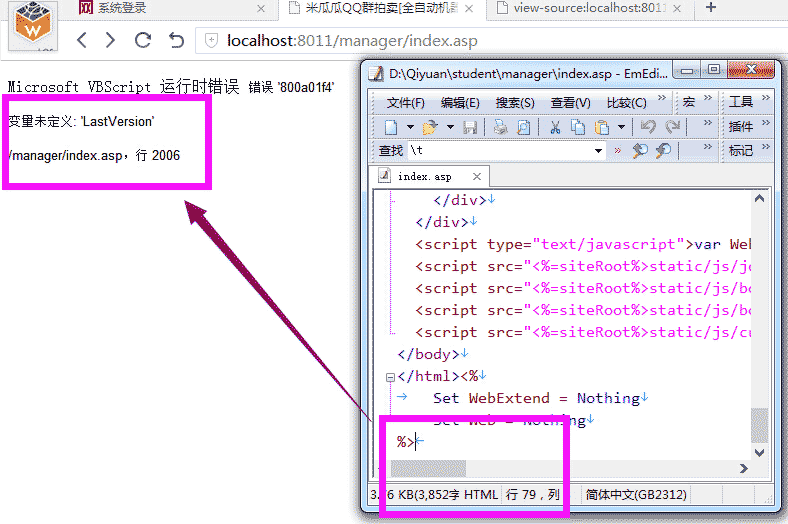Click the browser address bar URL
Image resolution: width=788 pixels, height=524 pixels.
click(x=352, y=41)
